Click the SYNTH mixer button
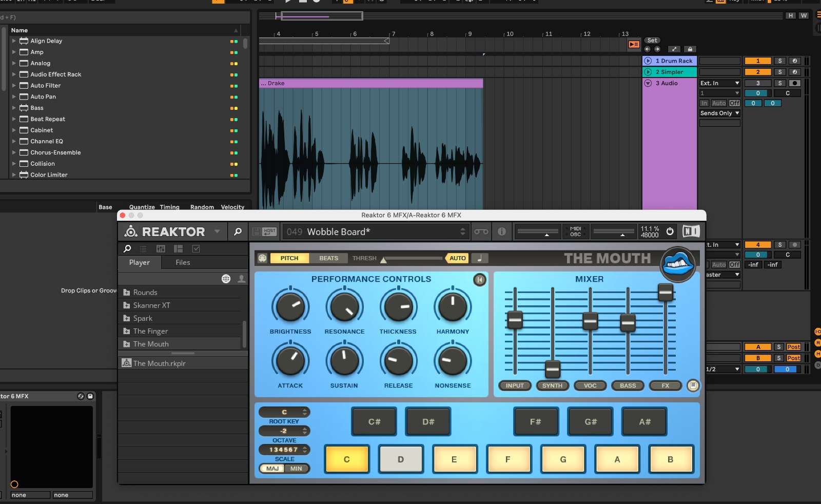The width and height of the screenshot is (821, 504). coord(553,385)
